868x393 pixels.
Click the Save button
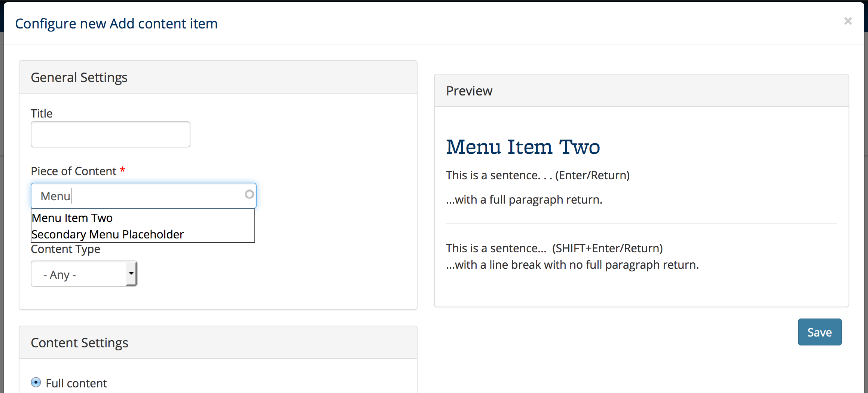pos(819,332)
